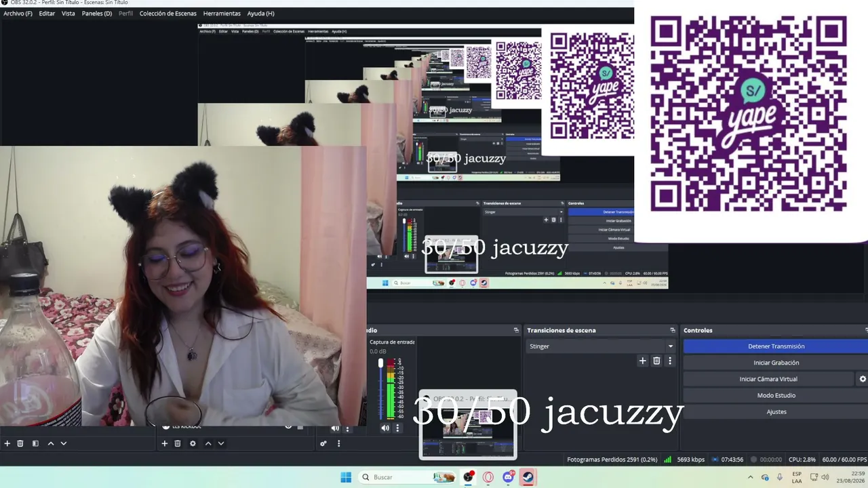Click Detener Transmisión to stop streaming
This screenshot has width=868, height=488.
(x=776, y=346)
